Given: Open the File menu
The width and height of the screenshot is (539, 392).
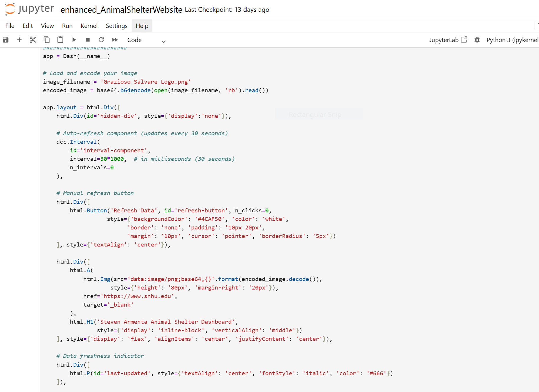Looking at the screenshot, I should tap(10, 26).
